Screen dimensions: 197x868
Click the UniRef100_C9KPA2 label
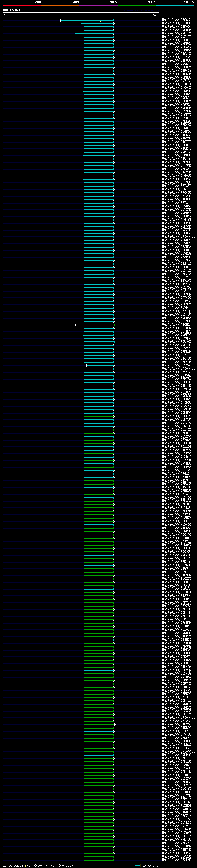point(177,755)
